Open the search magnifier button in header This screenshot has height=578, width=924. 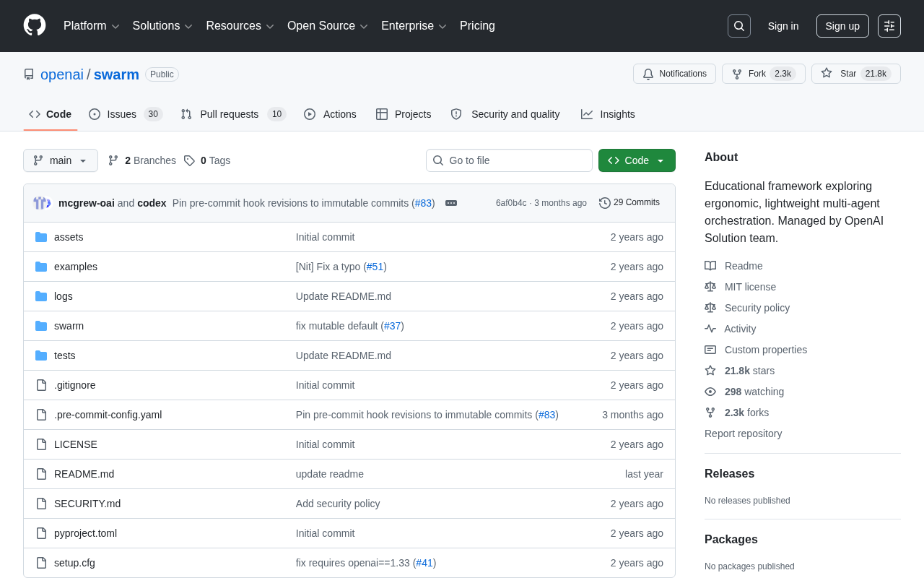click(739, 26)
